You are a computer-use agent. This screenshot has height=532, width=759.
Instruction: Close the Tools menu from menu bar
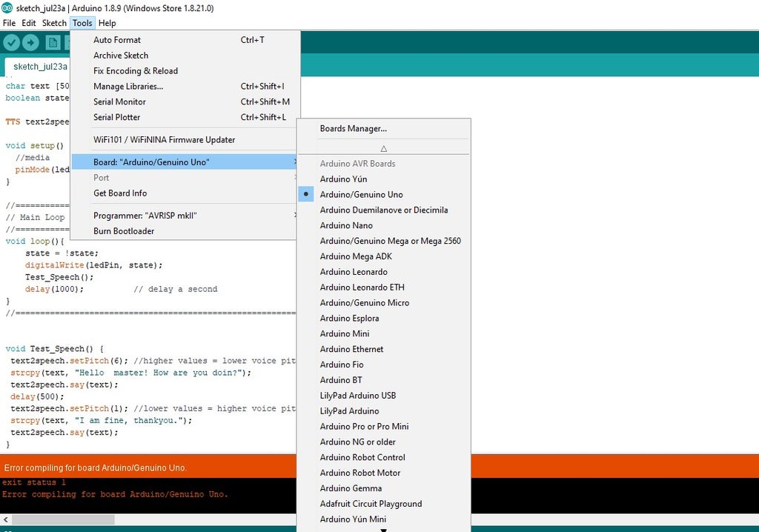point(82,23)
